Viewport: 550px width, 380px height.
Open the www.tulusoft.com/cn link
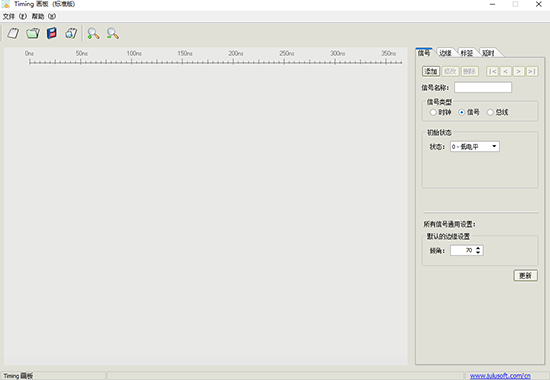(500, 376)
